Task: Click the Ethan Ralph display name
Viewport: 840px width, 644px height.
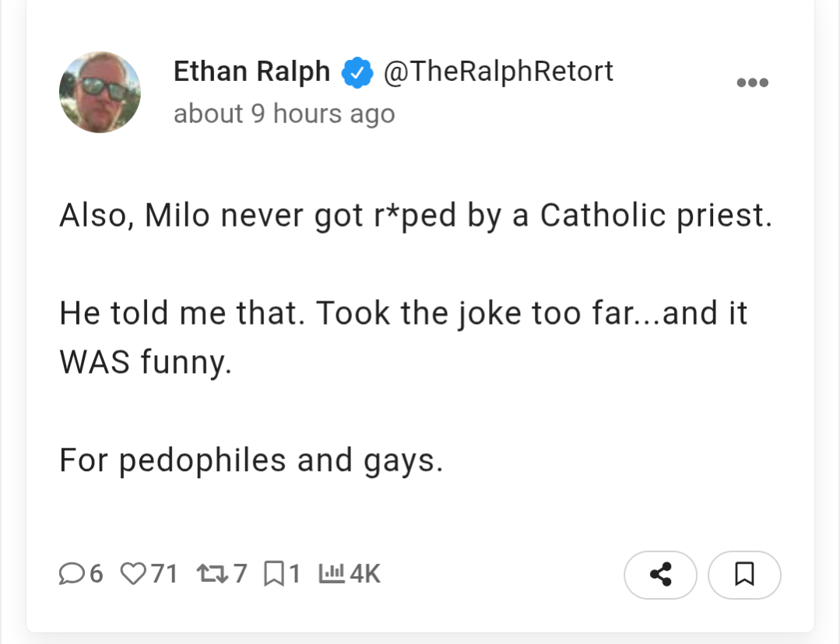Action: 251,72
